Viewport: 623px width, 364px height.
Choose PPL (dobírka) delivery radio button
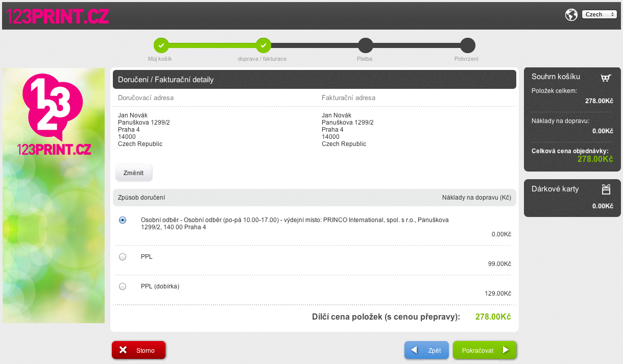pyautogui.click(x=123, y=286)
